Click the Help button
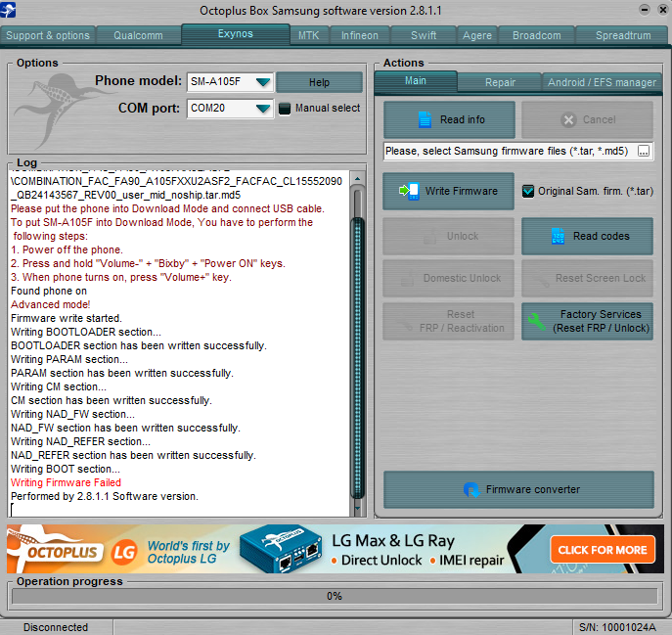 click(319, 82)
